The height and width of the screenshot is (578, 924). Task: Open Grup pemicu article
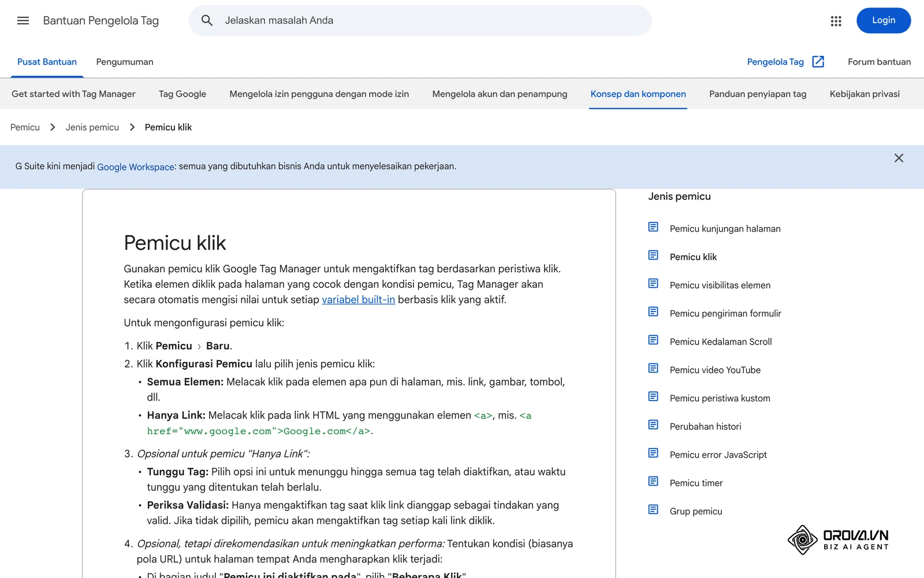click(696, 512)
